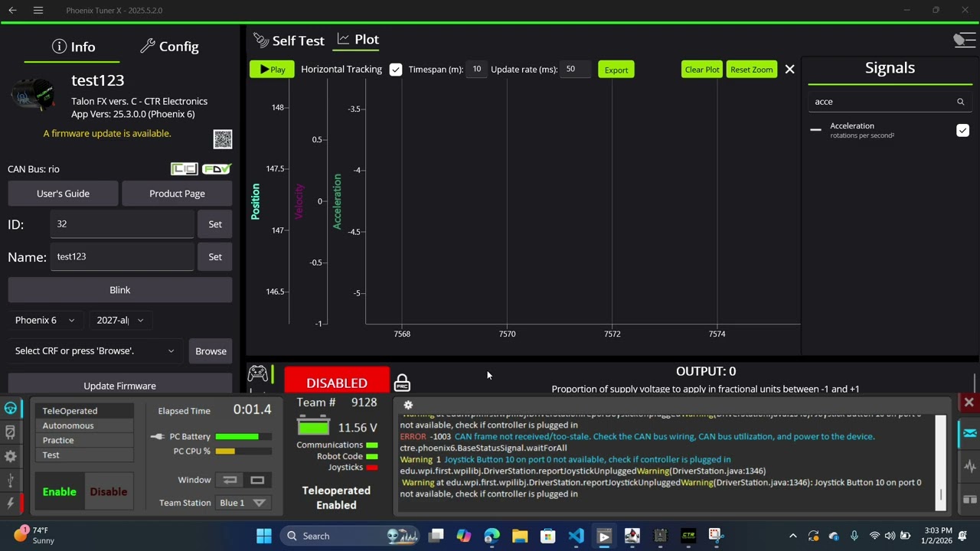Click the Reset Zoom button
Screen dimensions: 980x551
tap(752, 70)
